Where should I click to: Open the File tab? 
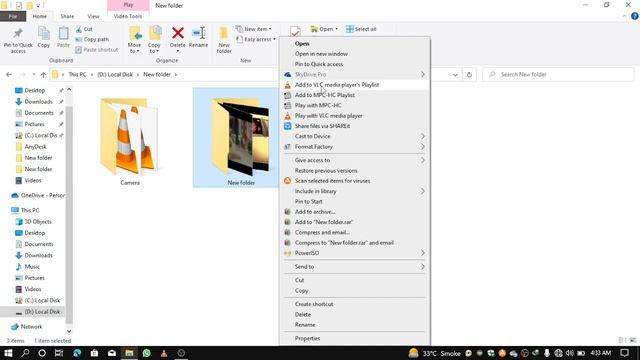pos(13,16)
